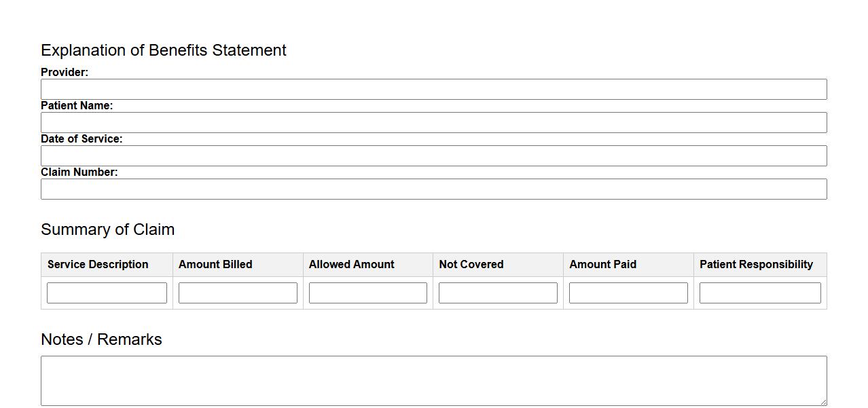Image resolution: width=868 pixels, height=408 pixels.
Task: Focus the Service Description table input
Action: tap(107, 293)
